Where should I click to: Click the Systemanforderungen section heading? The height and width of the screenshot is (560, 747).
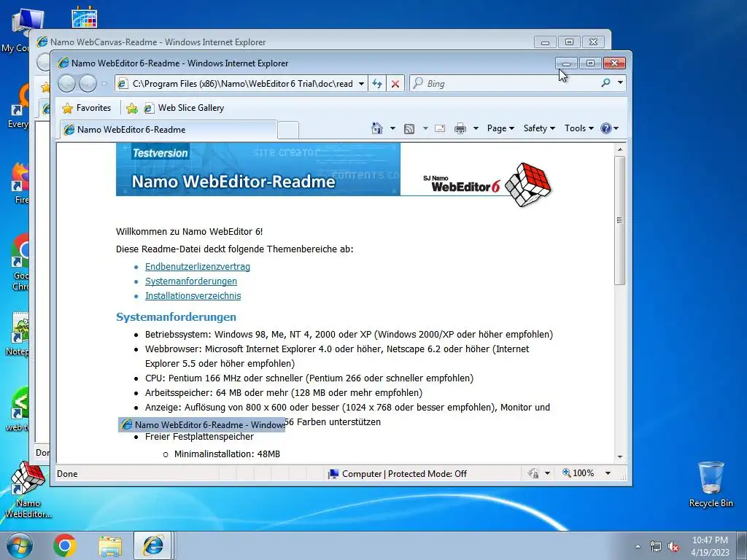177,317
